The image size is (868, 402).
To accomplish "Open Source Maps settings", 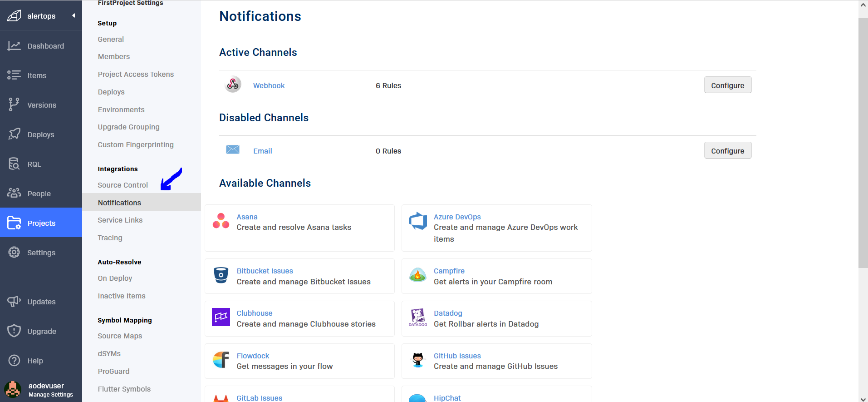I will click(x=120, y=336).
